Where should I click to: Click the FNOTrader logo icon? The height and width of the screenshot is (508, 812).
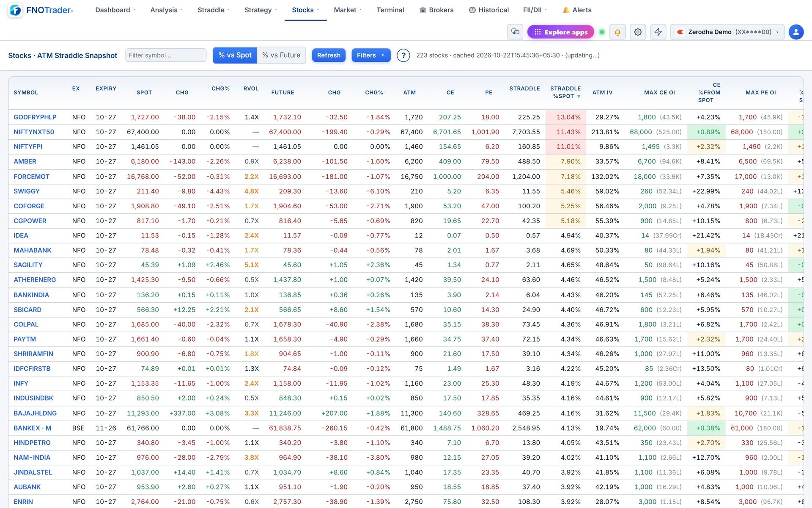pyautogui.click(x=15, y=10)
